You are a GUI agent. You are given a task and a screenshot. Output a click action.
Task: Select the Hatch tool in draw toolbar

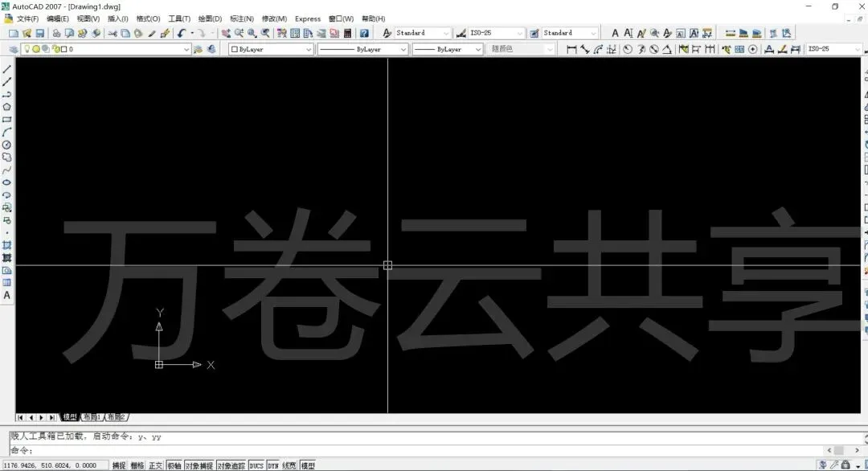tap(6, 245)
